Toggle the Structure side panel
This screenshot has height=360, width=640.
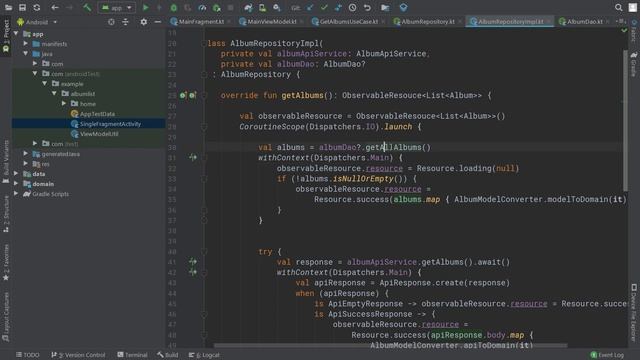click(6, 214)
